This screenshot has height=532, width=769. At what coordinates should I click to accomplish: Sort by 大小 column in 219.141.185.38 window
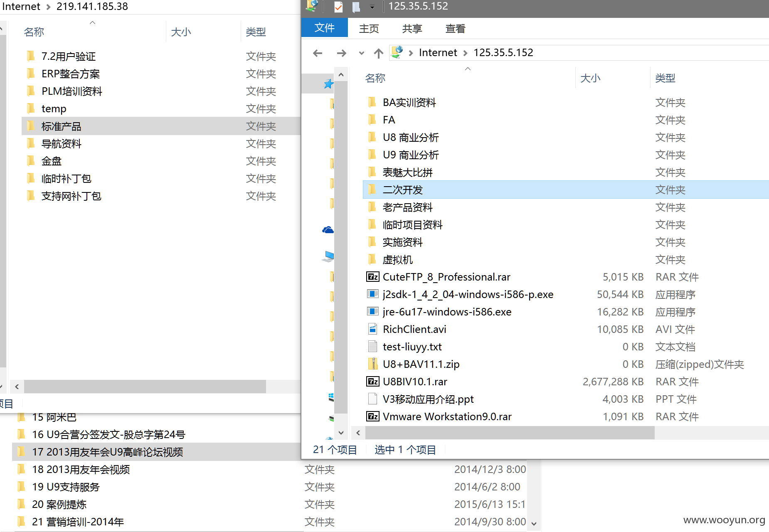coord(181,32)
